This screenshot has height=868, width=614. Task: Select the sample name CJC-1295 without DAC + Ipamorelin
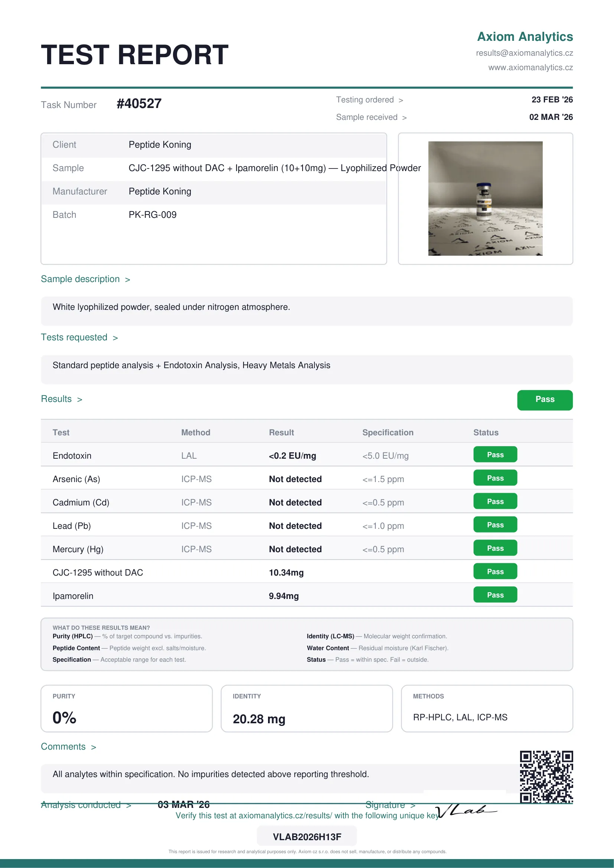click(x=274, y=168)
